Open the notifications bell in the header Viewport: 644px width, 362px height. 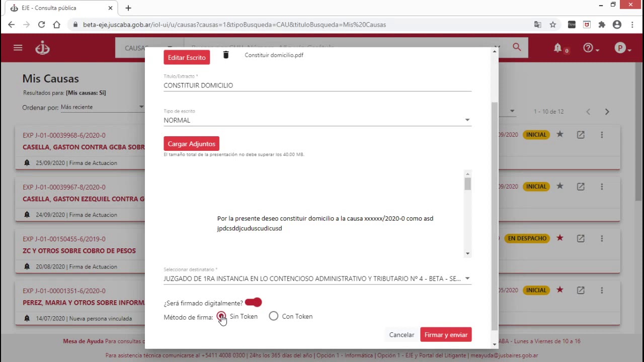click(x=557, y=48)
